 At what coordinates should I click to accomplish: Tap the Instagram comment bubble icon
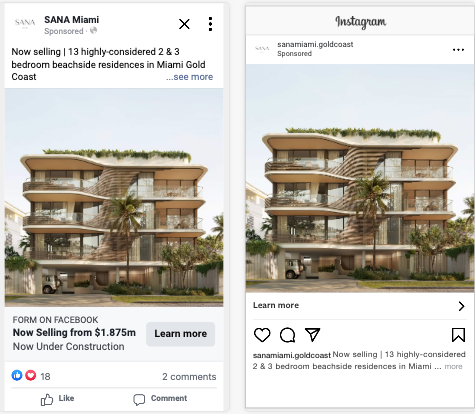pyautogui.click(x=287, y=335)
